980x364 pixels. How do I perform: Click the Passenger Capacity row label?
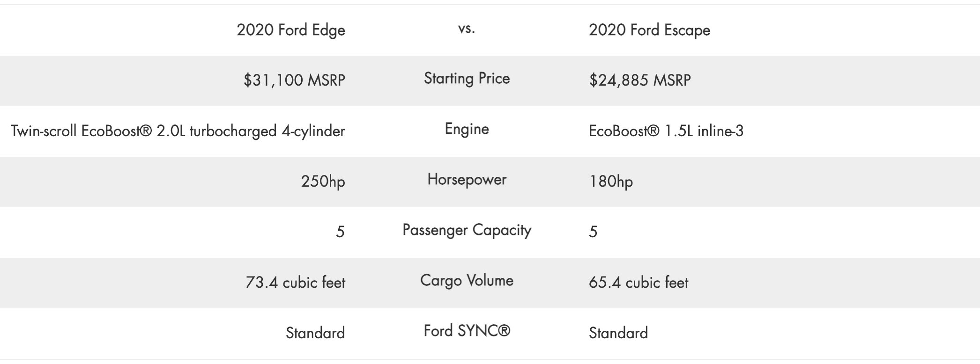pos(467,230)
